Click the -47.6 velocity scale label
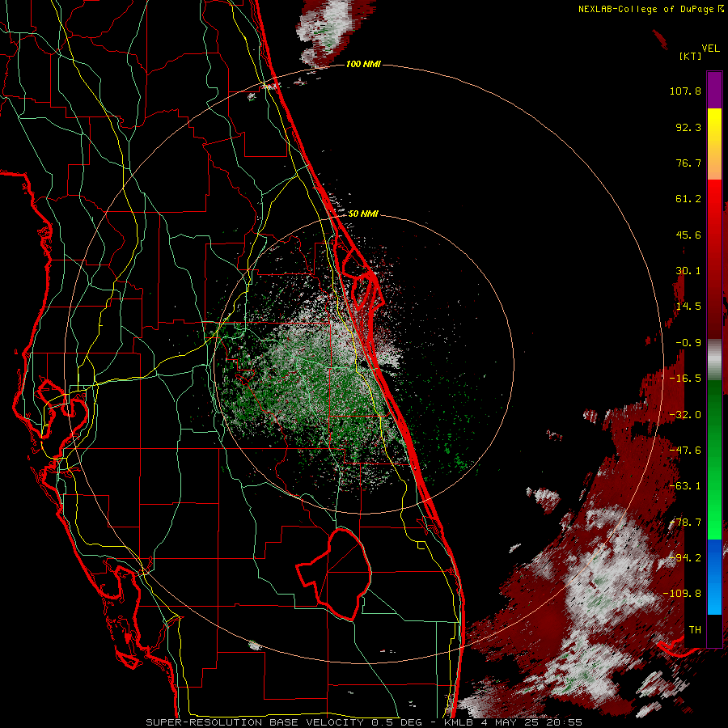This screenshot has width=728, height=728. [685, 451]
